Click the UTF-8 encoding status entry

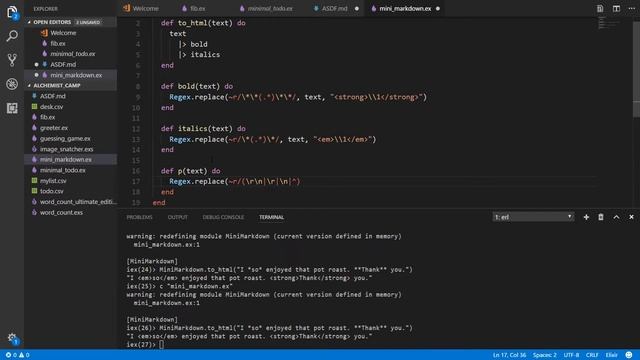pos(571,355)
